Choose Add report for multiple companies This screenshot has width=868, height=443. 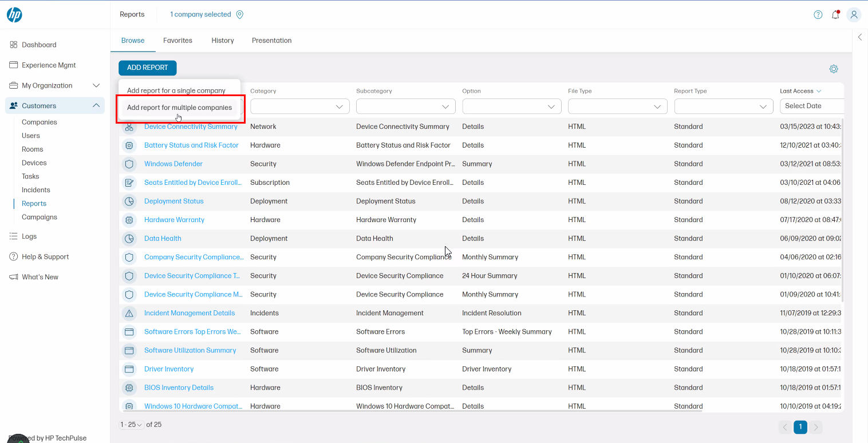click(179, 107)
